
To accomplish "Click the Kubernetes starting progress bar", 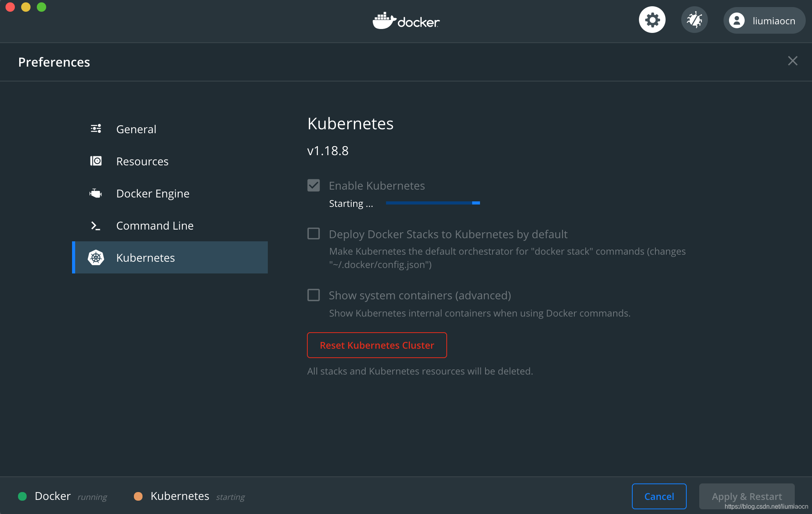I will tap(433, 203).
